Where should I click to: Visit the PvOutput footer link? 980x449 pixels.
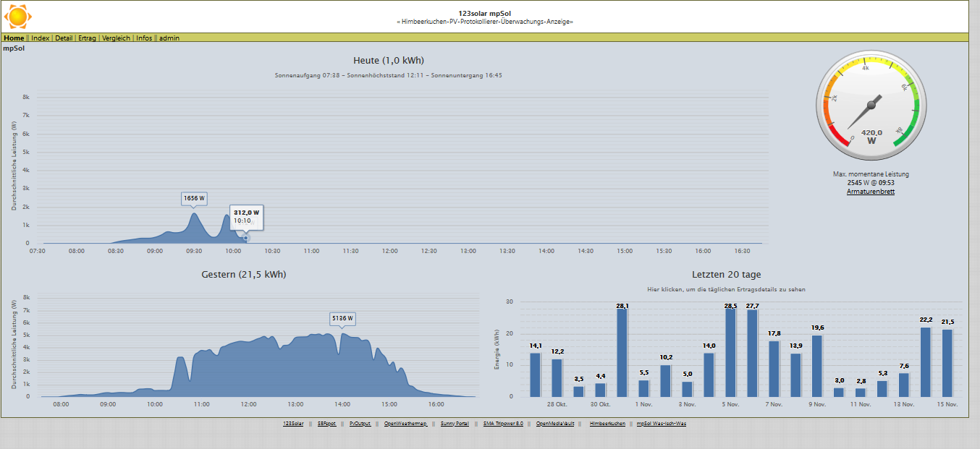pos(360,424)
